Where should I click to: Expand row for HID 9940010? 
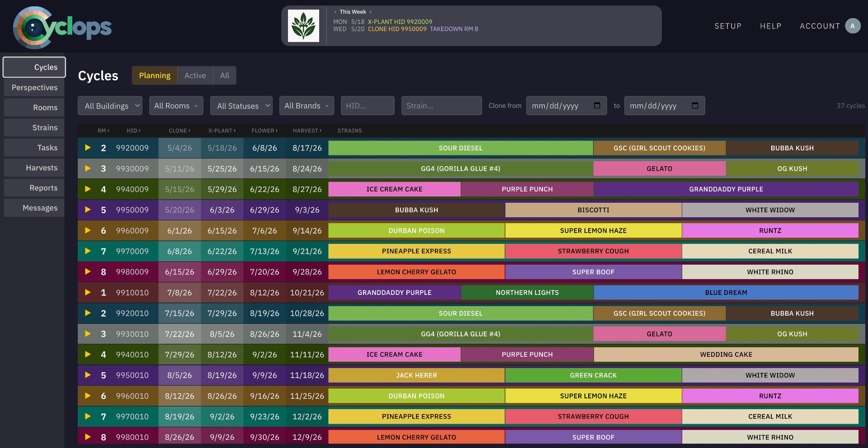[x=88, y=355]
